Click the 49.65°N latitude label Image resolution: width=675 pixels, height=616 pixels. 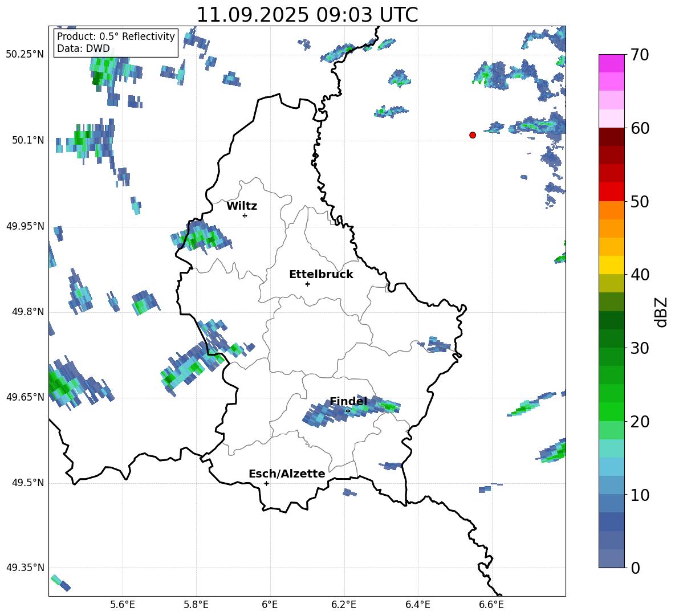tap(25, 397)
